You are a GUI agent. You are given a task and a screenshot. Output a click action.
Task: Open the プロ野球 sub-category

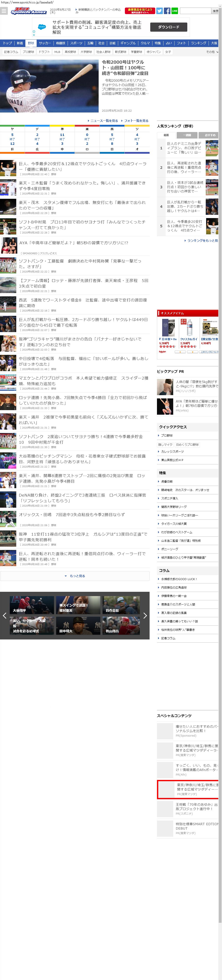[28, 52]
